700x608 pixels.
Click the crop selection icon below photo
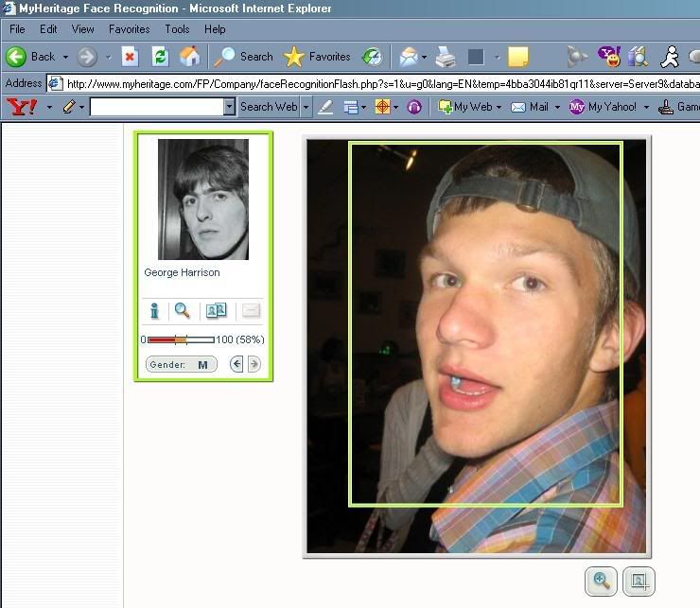pos(639,581)
